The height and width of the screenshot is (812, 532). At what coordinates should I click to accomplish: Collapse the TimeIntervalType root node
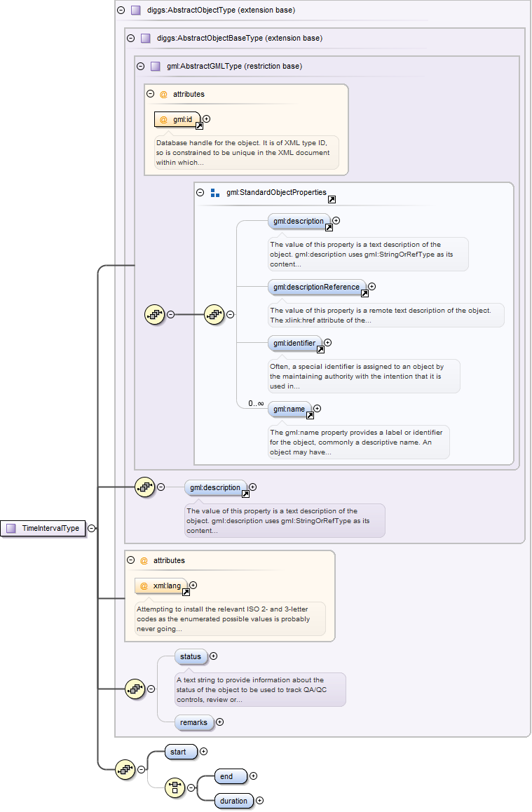92,528
